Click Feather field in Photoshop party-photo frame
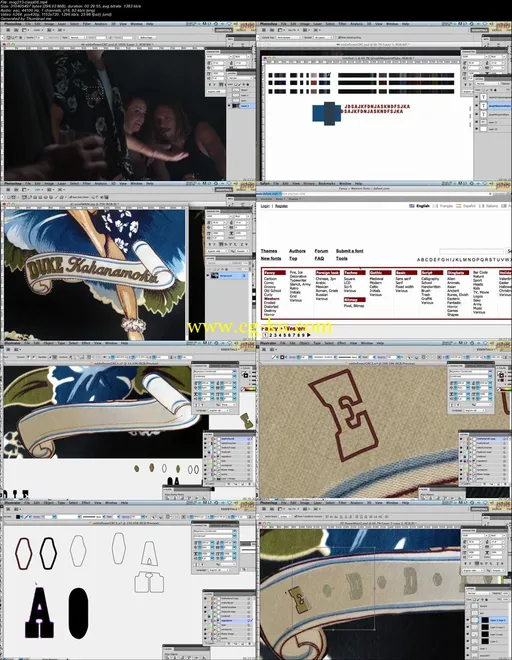This screenshot has height=660, width=512. [x=39, y=37]
